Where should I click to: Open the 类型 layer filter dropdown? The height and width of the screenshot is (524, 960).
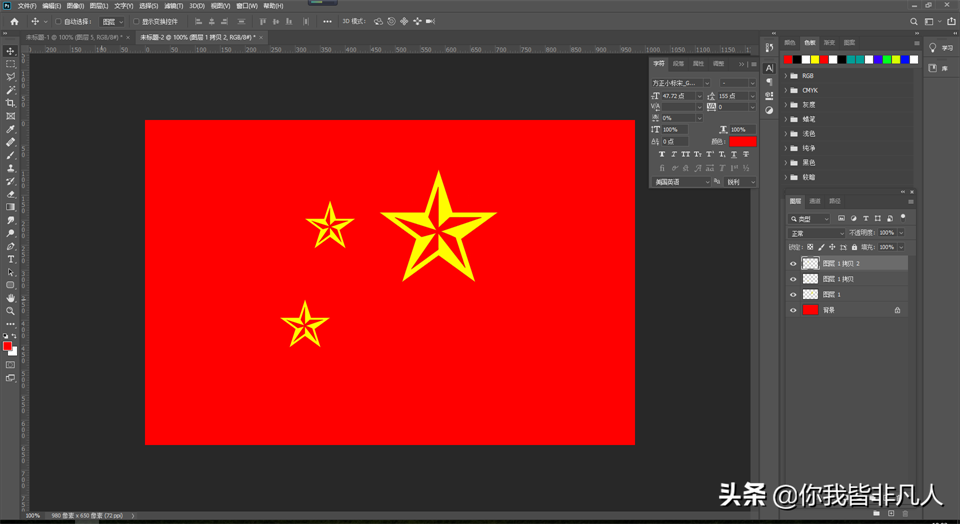click(x=809, y=219)
